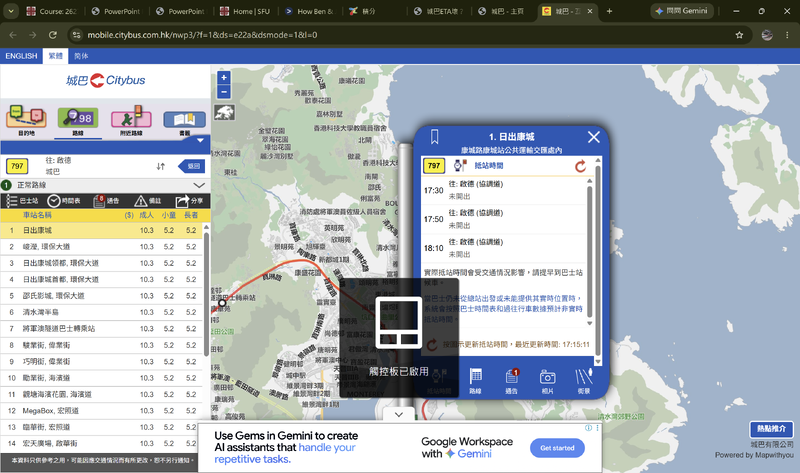Swap route direction with up-down arrows icon
Screen dimensions: 800x473
coord(161,166)
